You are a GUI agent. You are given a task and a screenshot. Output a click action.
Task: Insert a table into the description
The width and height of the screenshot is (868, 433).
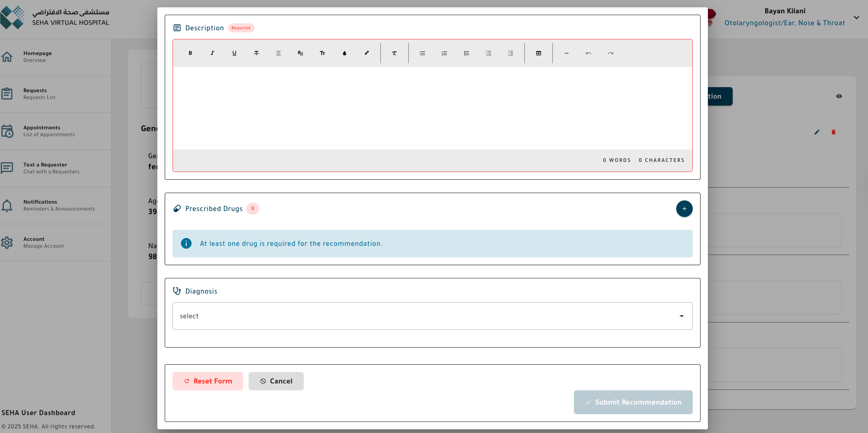pyautogui.click(x=538, y=53)
